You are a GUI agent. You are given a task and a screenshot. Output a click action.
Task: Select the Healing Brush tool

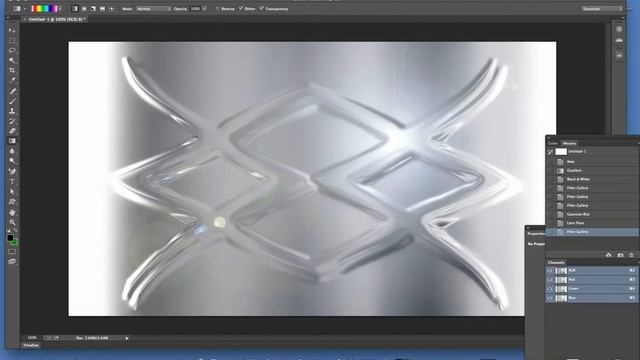(12, 91)
